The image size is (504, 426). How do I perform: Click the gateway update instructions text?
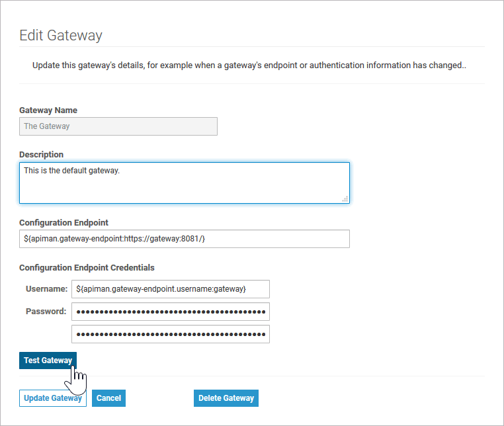click(x=250, y=66)
